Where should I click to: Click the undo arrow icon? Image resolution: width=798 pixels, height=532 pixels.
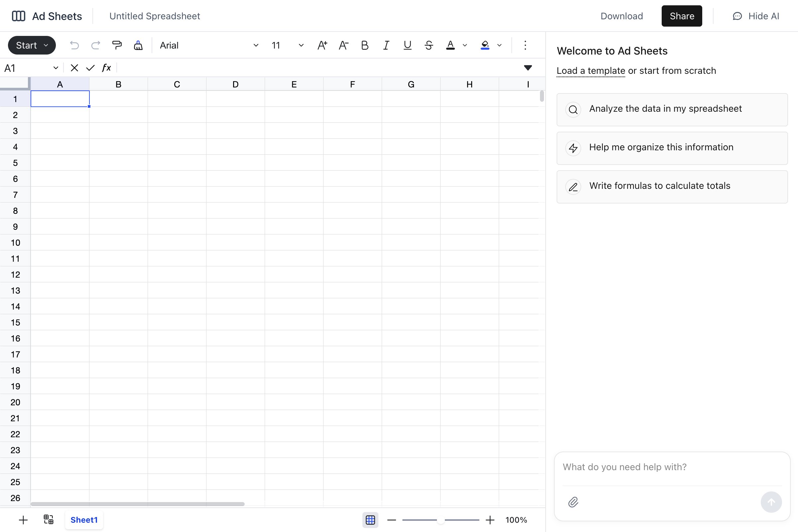74,45
